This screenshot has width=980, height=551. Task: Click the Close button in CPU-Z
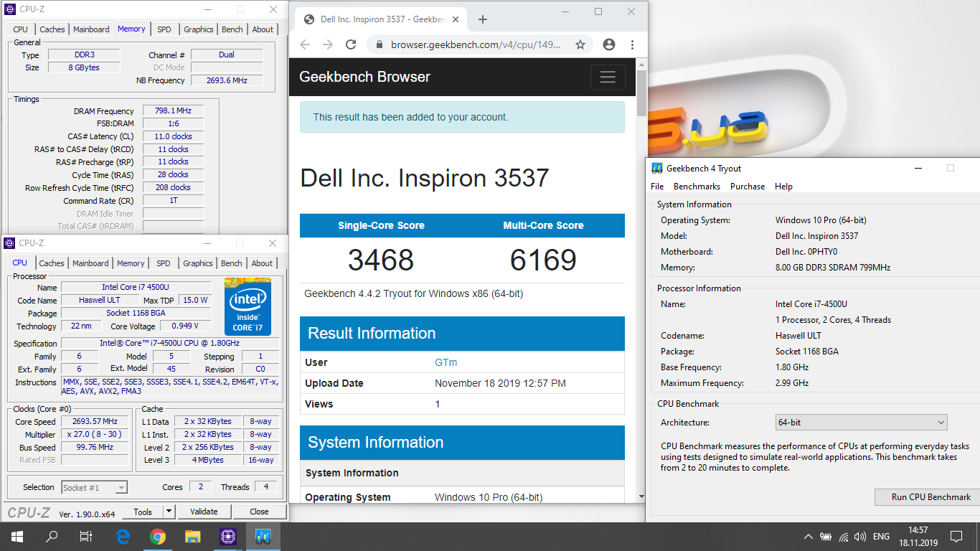[x=259, y=512]
